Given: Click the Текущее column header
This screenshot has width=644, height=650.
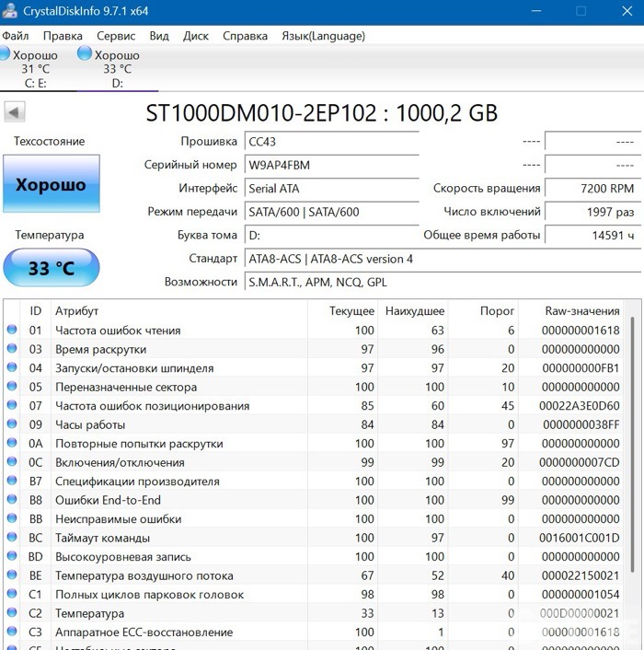Looking at the screenshot, I should click(342, 310).
